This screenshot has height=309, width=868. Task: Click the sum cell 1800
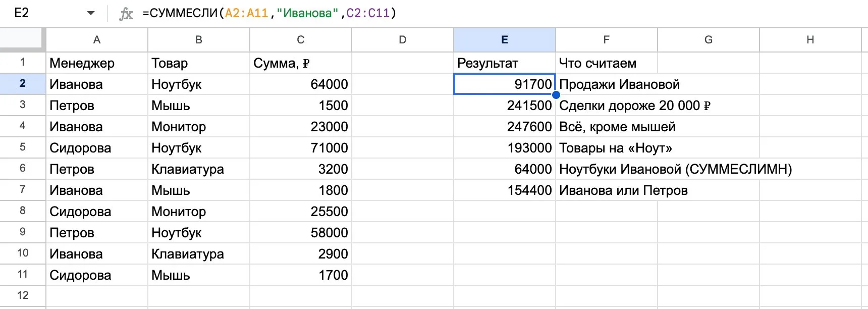click(301, 190)
